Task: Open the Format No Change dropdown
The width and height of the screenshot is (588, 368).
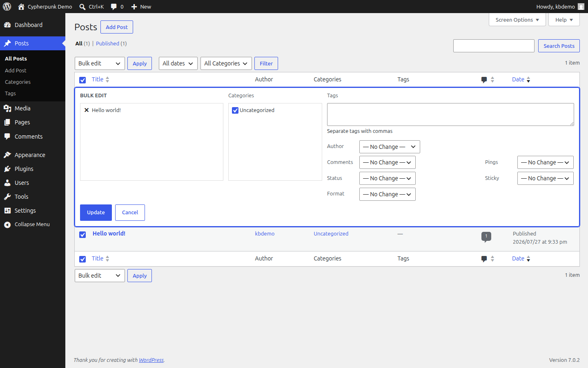Action: [388, 194]
